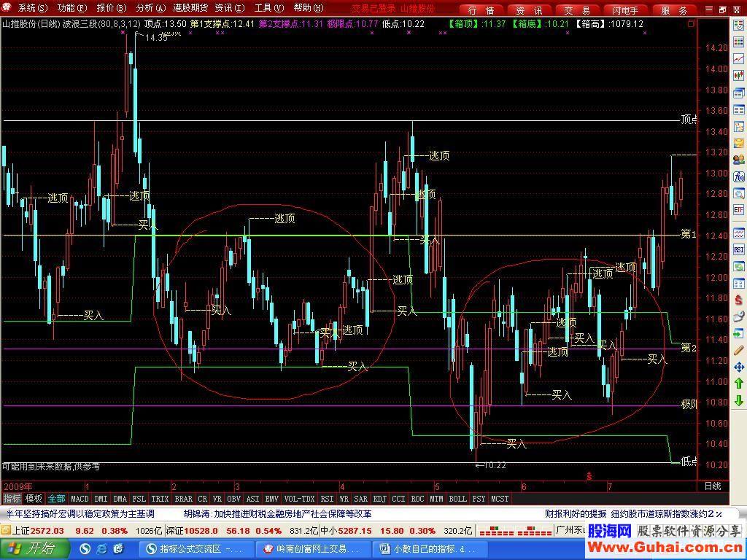
Task: Click the 闪电手 button
Action: [x=625, y=10]
